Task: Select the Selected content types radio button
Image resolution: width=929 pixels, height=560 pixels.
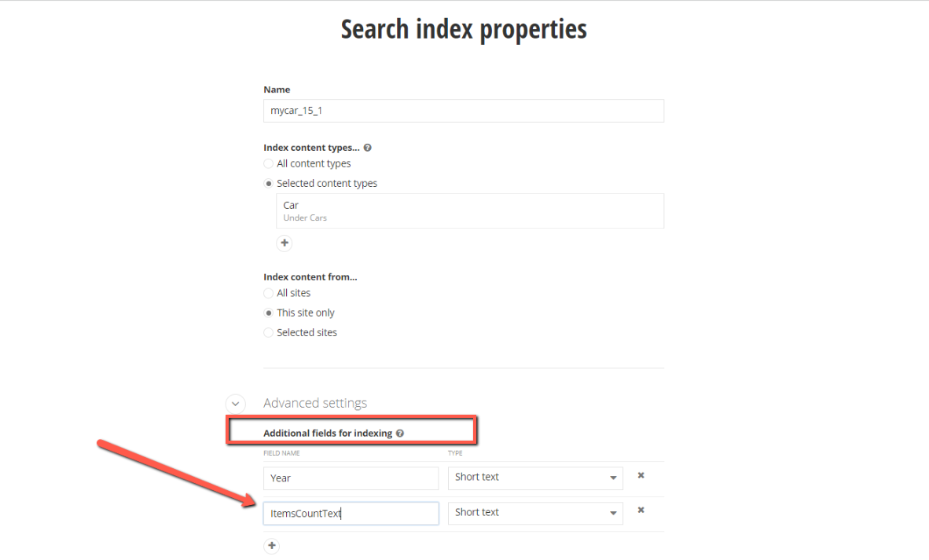Action: pos(268,184)
